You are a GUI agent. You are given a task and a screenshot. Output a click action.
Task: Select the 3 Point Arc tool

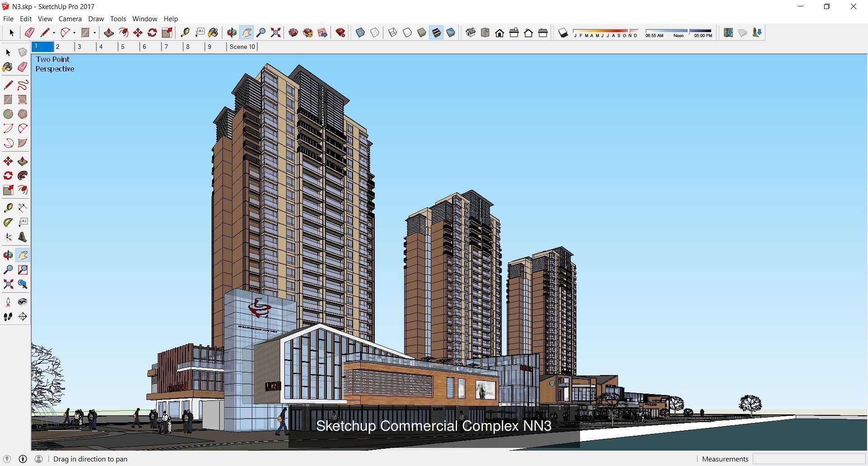pos(8,143)
